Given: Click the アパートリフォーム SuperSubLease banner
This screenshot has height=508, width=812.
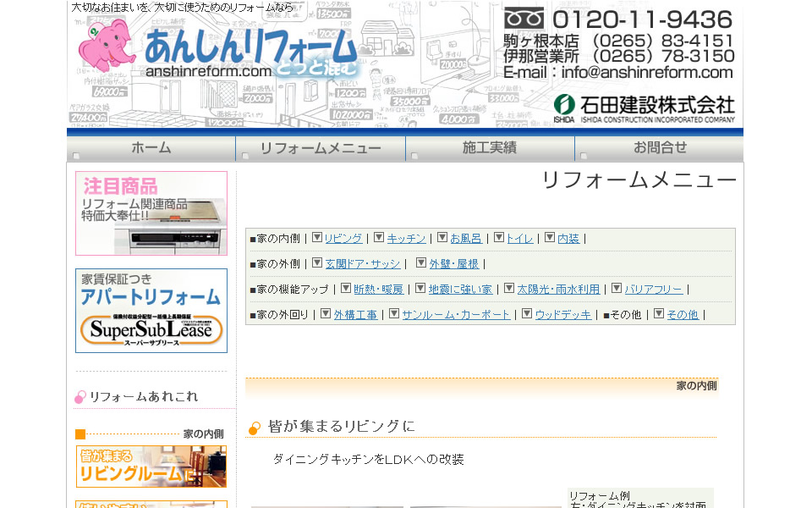Looking at the screenshot, I should [151, 311].
